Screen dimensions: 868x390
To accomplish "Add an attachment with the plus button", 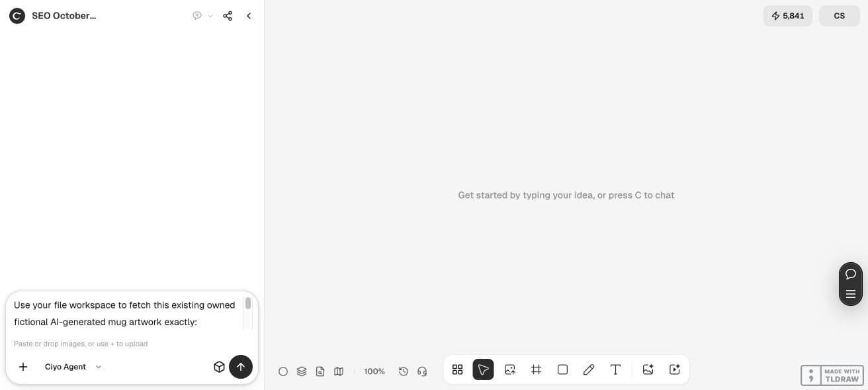I will click(23, 367).
